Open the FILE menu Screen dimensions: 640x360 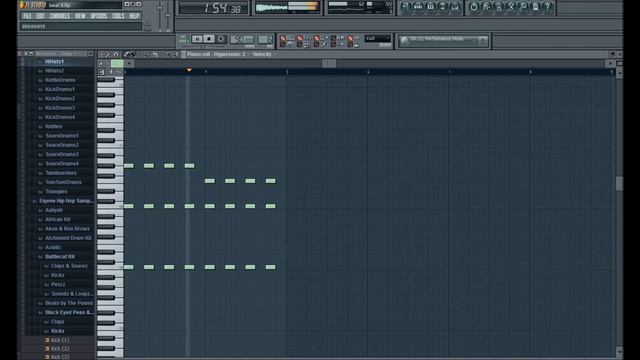(x=27, y=16)
